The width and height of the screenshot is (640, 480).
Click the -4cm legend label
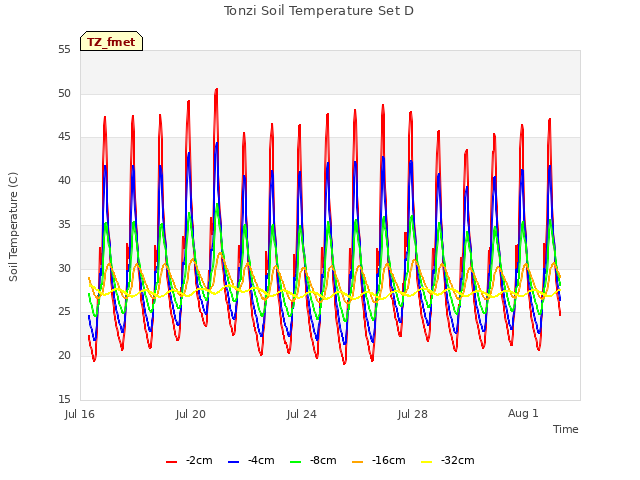click(x=261, y=460)
